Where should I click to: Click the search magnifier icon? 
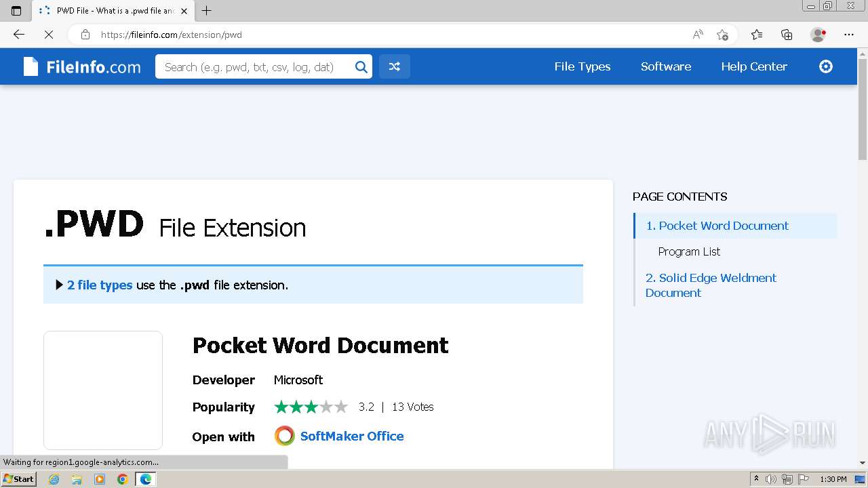pos(361,66)
